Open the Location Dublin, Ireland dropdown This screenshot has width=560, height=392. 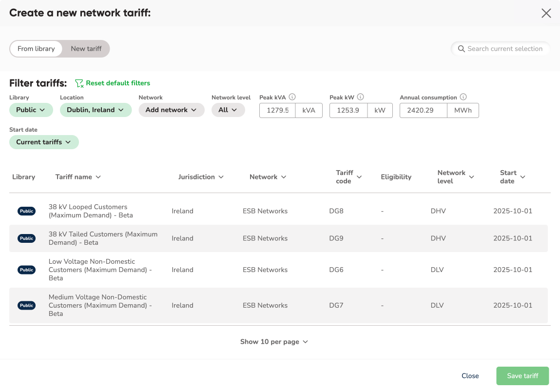(x=96, y=110)
